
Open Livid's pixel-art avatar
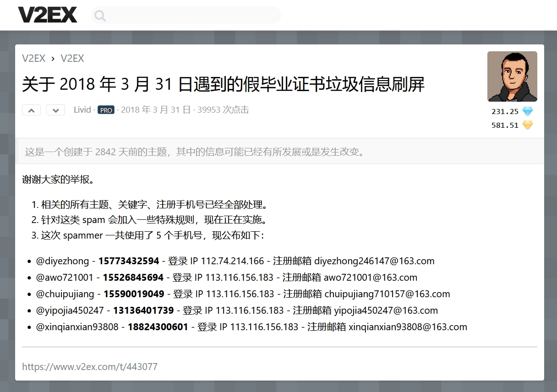(x=512, y=76)
